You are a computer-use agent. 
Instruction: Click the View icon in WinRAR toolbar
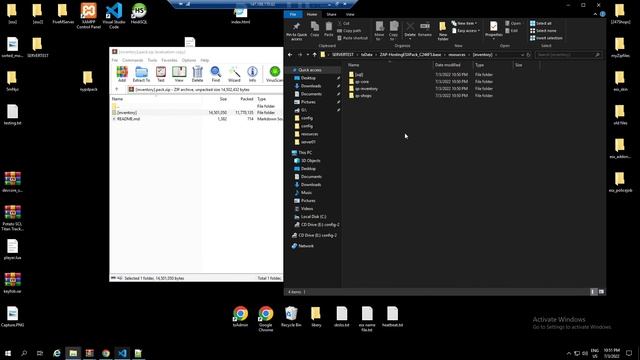179,74
